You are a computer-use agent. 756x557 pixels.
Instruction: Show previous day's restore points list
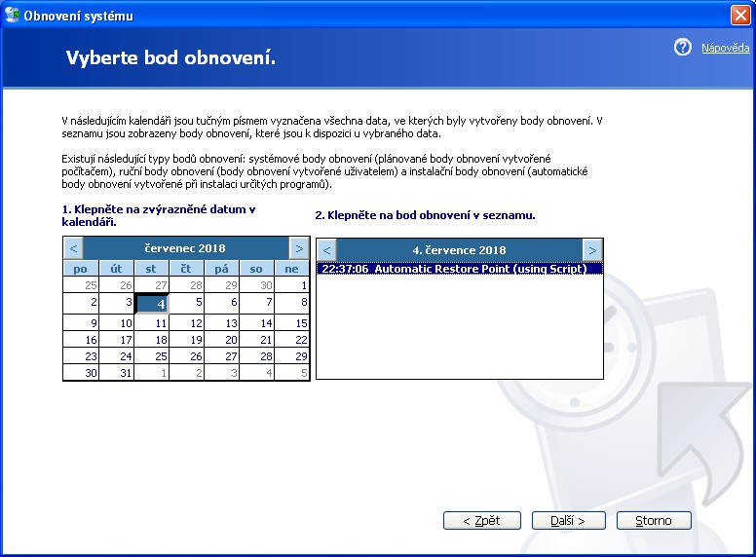326,250
